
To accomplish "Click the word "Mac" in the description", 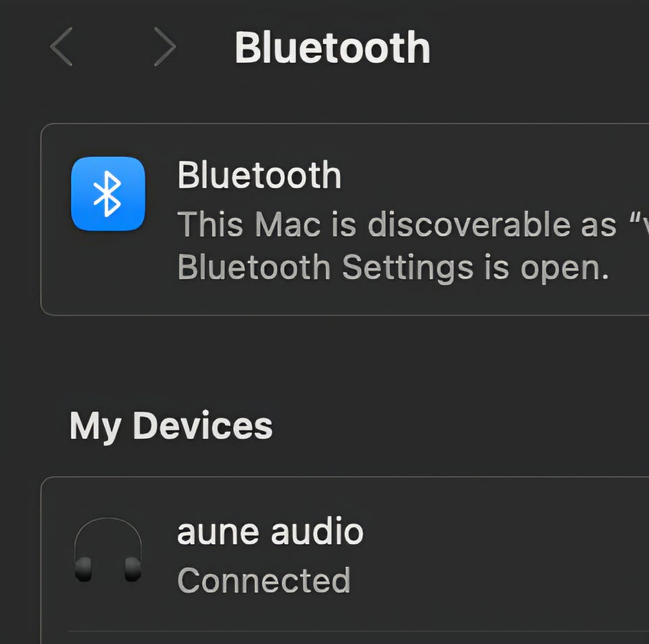I will click(x=288, y=224).
